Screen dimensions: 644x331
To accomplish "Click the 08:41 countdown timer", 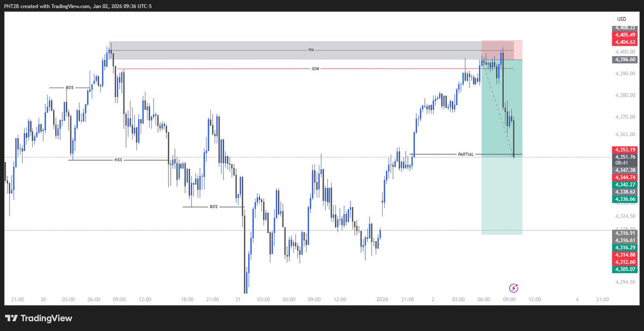I will [x=621, y=163].
